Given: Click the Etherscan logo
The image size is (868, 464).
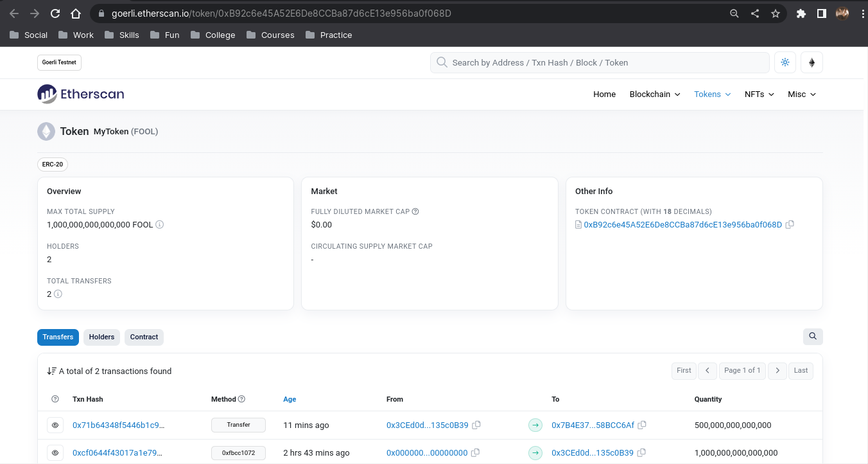Looking at the screenshot, I should [80, 94].
